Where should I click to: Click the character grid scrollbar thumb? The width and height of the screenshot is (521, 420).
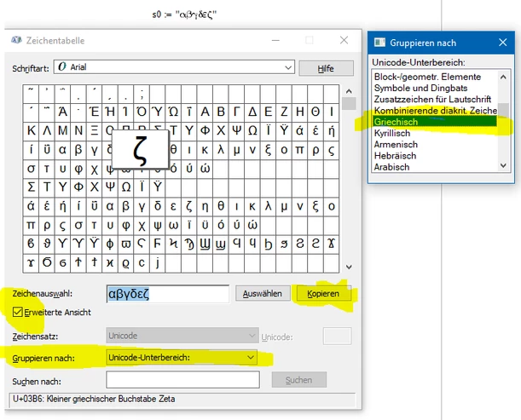click(x=349, y=103)
